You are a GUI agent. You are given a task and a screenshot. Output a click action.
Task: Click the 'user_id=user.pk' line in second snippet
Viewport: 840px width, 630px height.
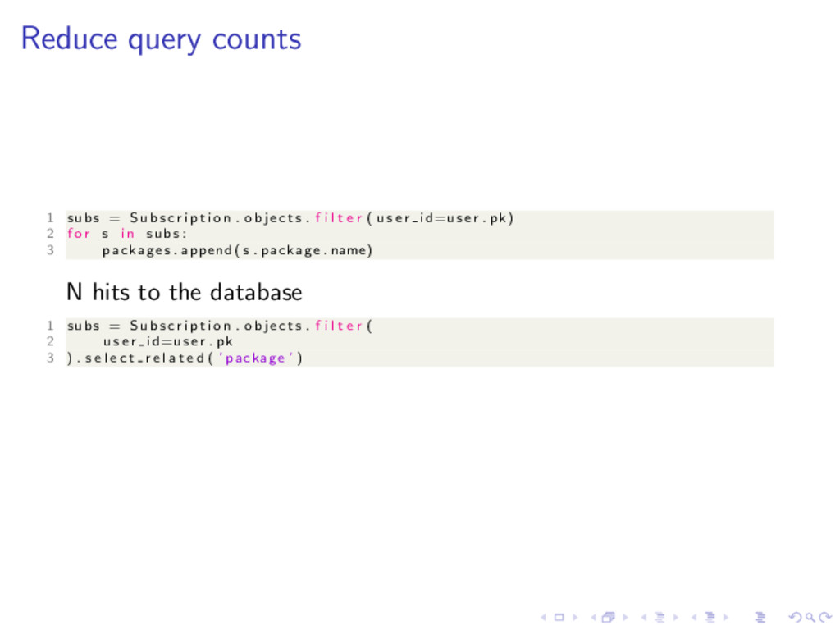[168, 341]
